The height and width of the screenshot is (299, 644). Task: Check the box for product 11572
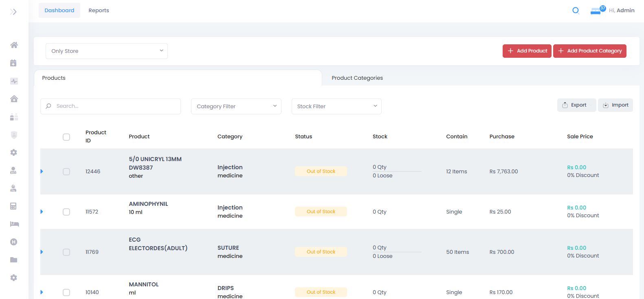point(66,212)
